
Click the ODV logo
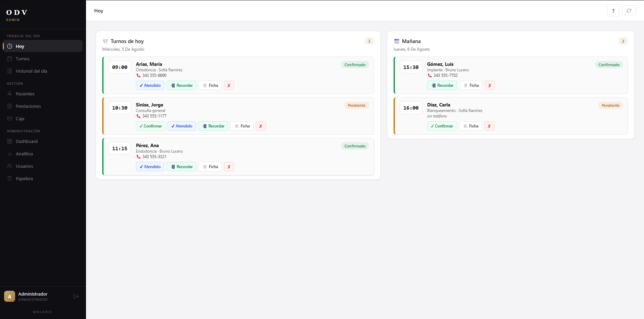point(17,12)
